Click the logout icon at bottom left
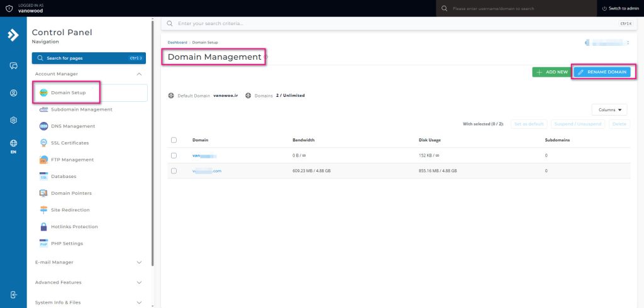 coord(13,294)
